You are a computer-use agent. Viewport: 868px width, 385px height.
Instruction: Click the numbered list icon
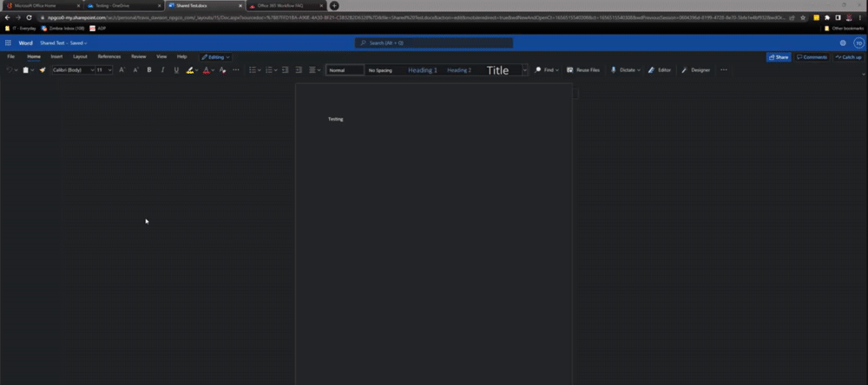point(268,70)
